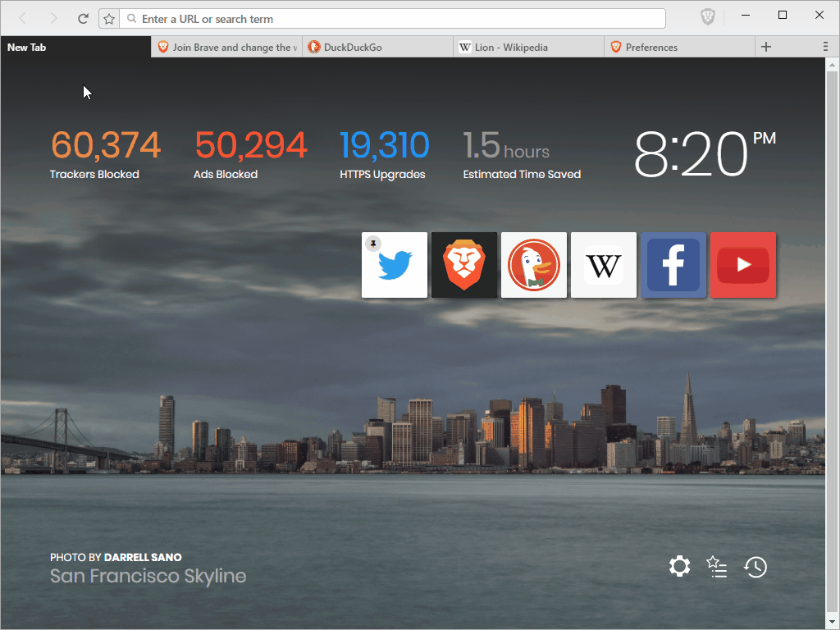
Task: Switch to the Preferences tab
Action: point(679,47)
